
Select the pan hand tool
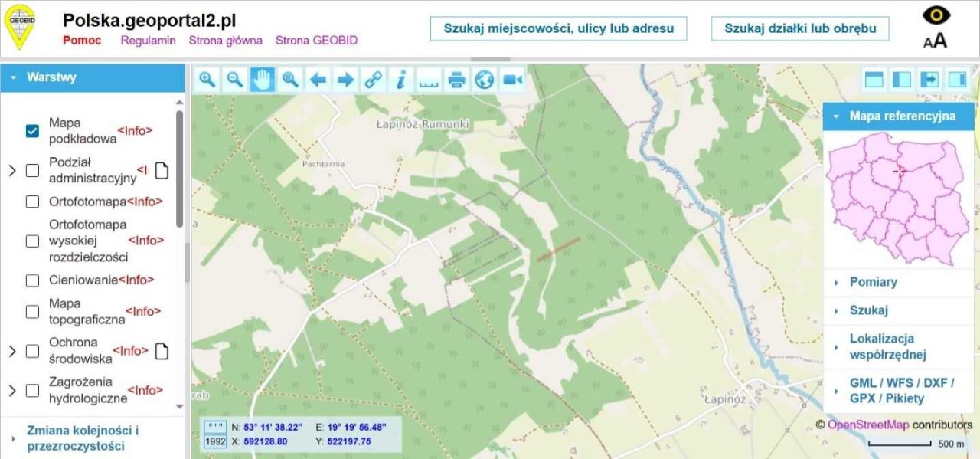pos(260,79)
